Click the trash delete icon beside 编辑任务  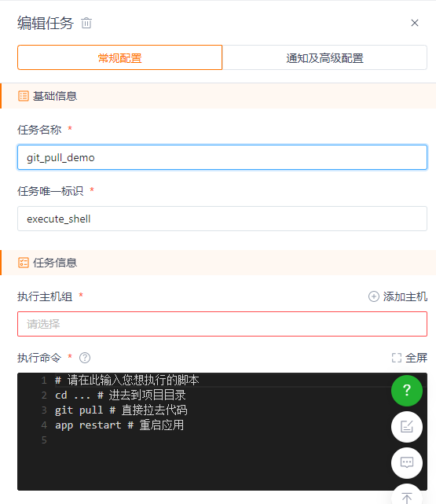coord(86,23)
